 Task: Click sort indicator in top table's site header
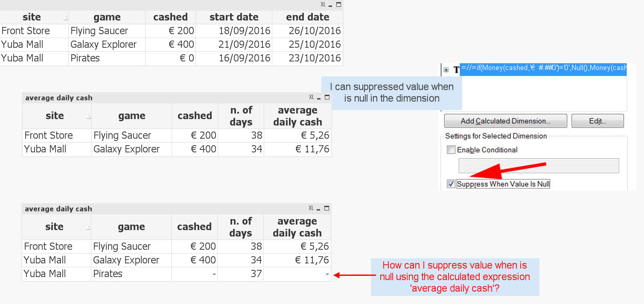pyautogui.click(x=65, y=18)
